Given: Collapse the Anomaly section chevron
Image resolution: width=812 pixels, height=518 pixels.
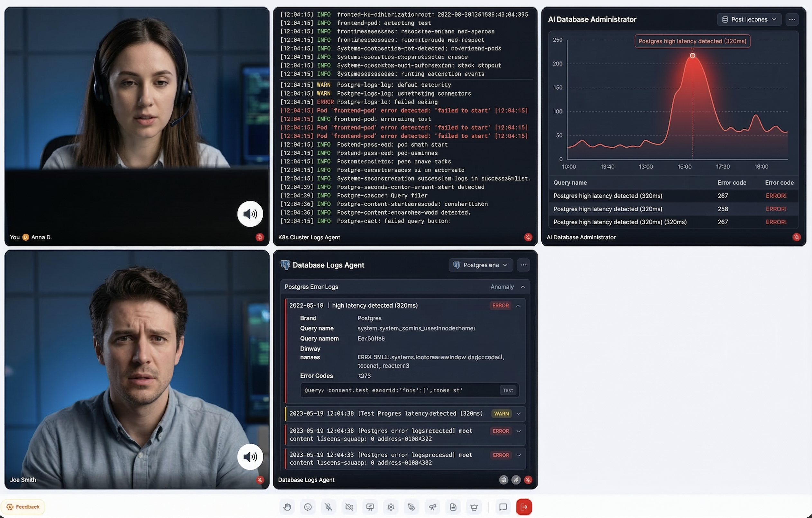Looking at the screenshot, I should coord(523,287).
